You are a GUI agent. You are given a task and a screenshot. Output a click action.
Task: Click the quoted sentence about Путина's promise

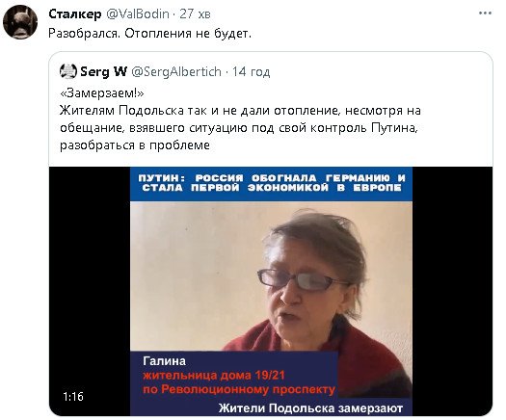[240, 128]
